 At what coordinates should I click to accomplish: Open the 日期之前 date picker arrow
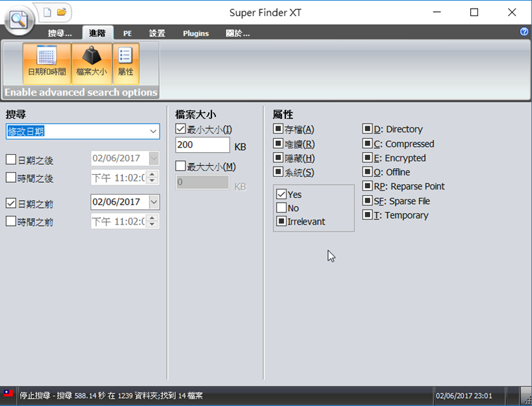tap(154, 202)
